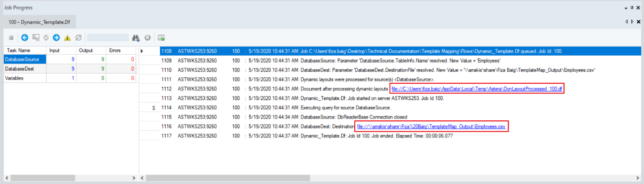This screenshot has height=184, width=644.
Task: Open the Employees.csv destination file link
Action: tap(431, 127)
